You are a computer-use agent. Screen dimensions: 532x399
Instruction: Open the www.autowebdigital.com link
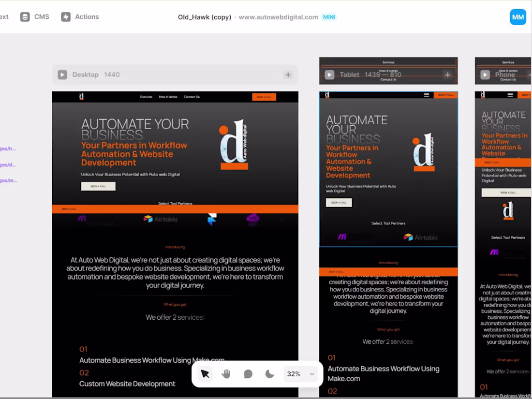[278, 16]
